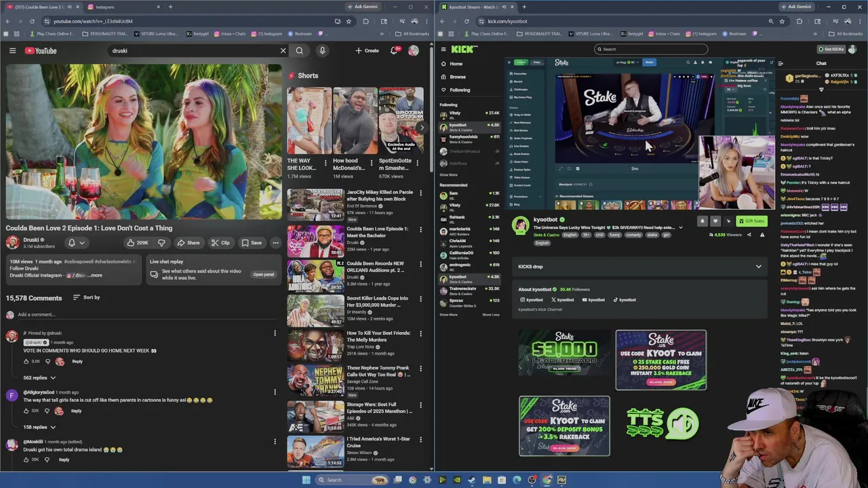Click the YouTube Create button
868x488 pixels.
point(367,51)
